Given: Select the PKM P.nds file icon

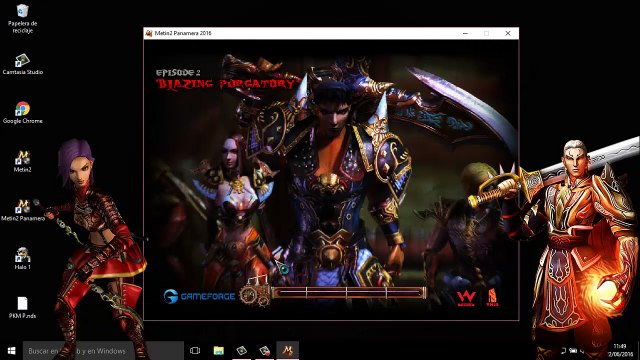Looking at the screenshot, I should pos(22,307).
